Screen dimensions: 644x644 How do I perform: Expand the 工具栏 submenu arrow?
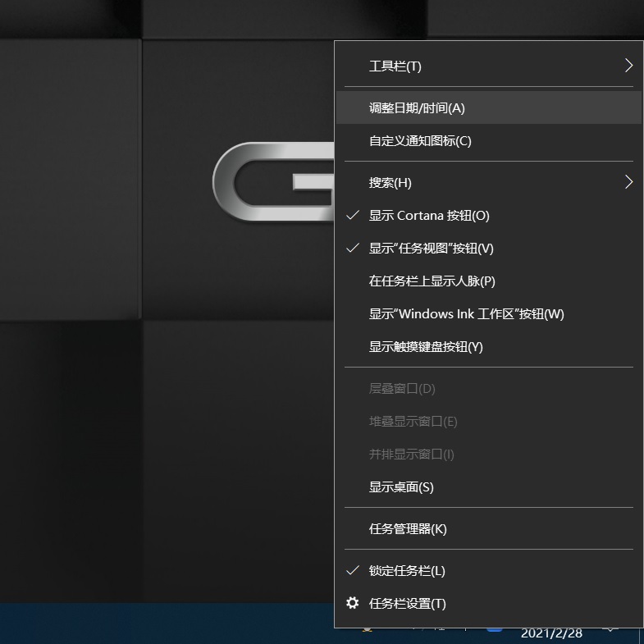click(x=628, y=66)
